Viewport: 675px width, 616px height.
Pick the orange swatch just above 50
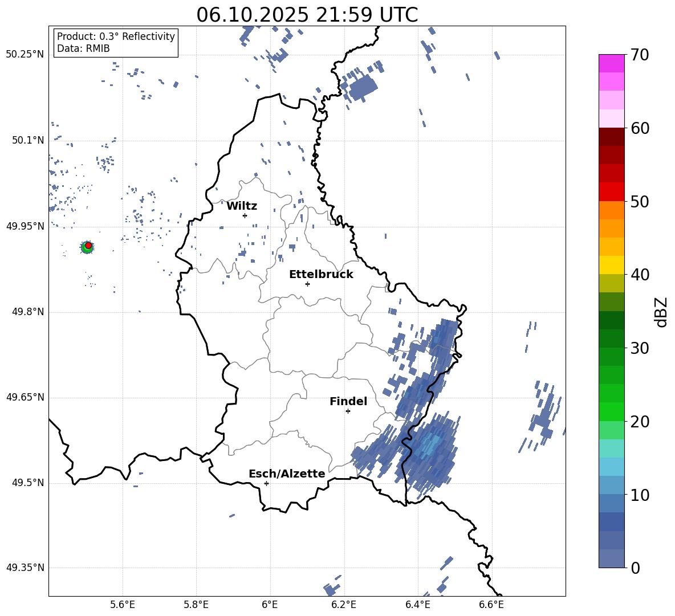611,210
